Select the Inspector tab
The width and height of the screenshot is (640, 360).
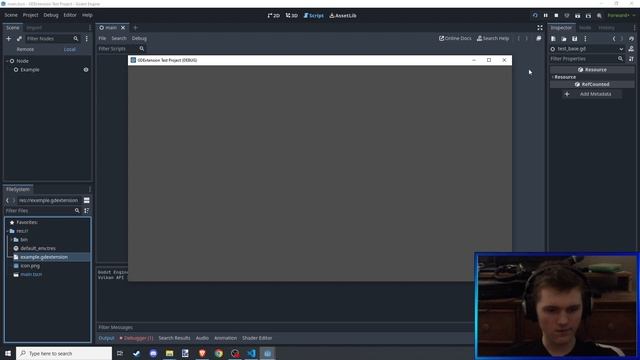[x=561, y=28]
